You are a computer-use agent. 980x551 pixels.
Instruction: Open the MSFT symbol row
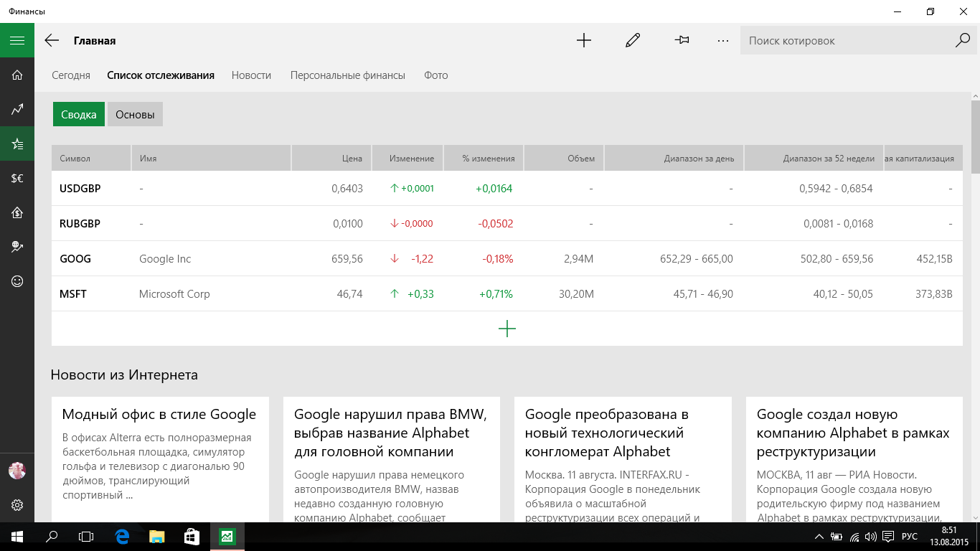pos(507,294)
